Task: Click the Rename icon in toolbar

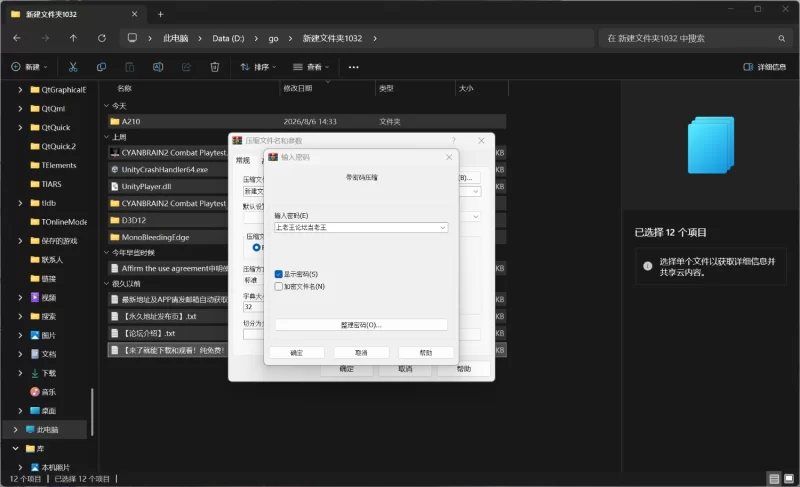Action: point(158,67)
